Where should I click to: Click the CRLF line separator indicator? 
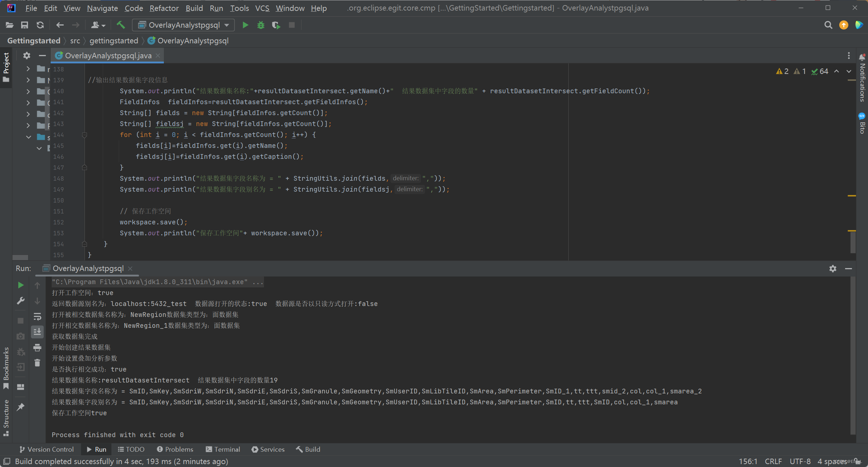[773, 461]
